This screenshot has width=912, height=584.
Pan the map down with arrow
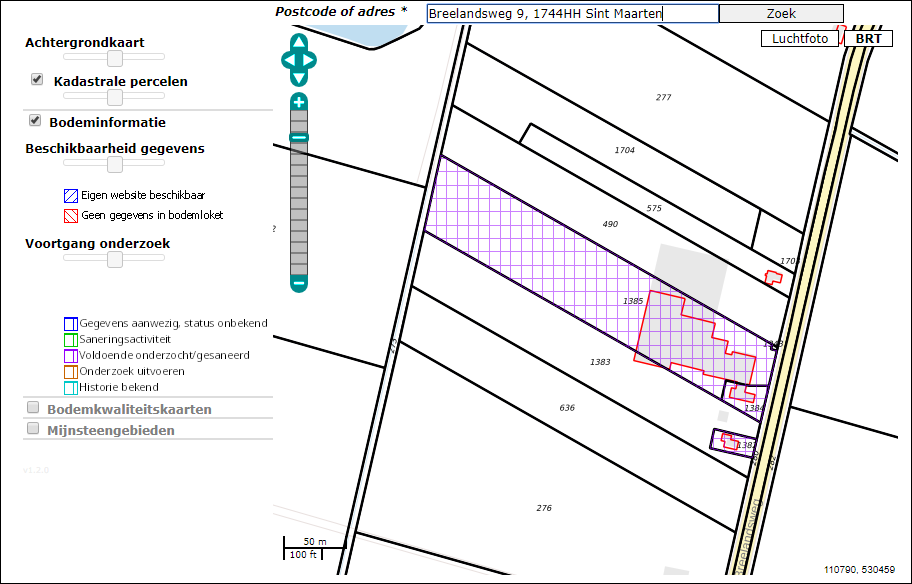(299, 77)
